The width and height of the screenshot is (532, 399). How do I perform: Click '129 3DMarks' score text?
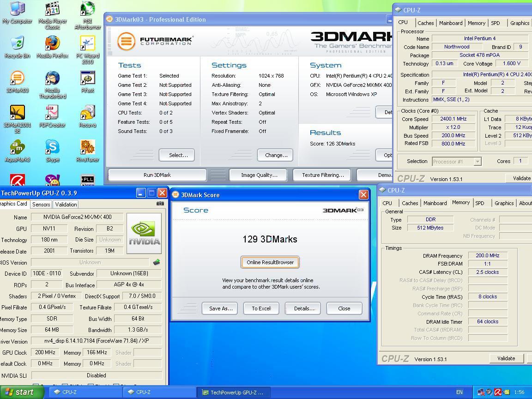coord(270,239)
